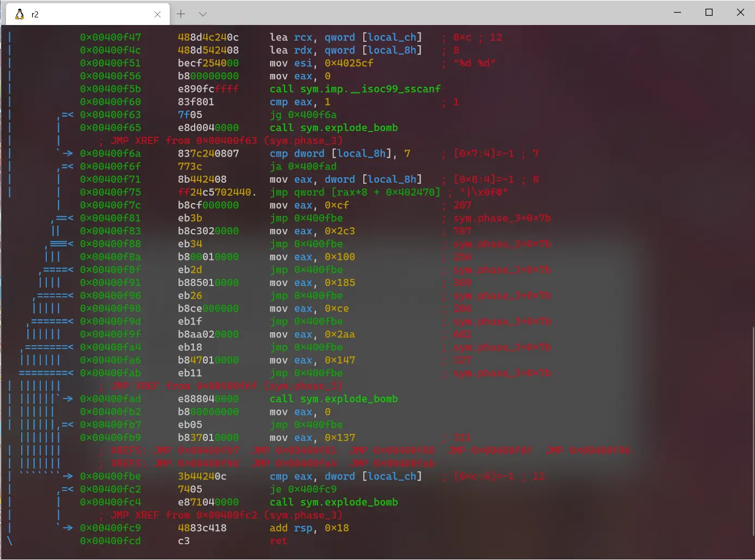The image size is (755, 560).
Task: Close the r2 terminal tab
Action: coord(158,15)
